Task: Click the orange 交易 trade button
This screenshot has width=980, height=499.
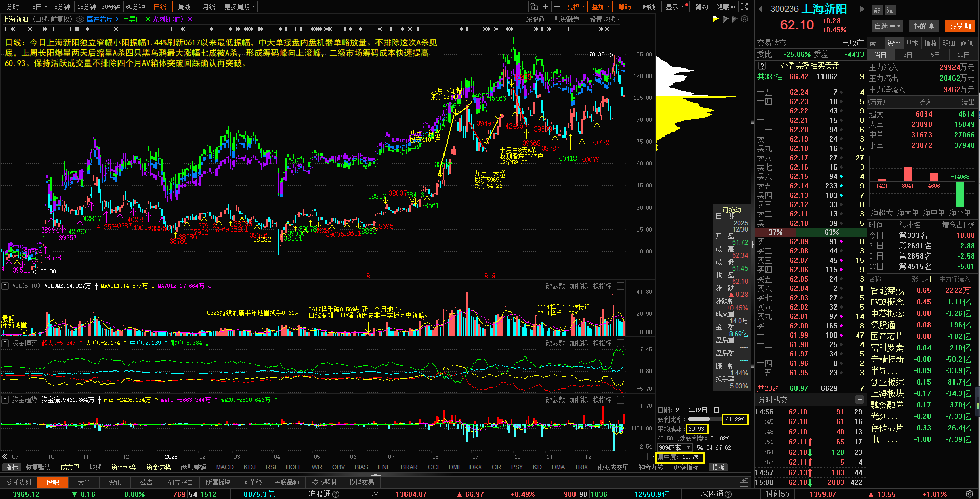Action: point(960,26)
